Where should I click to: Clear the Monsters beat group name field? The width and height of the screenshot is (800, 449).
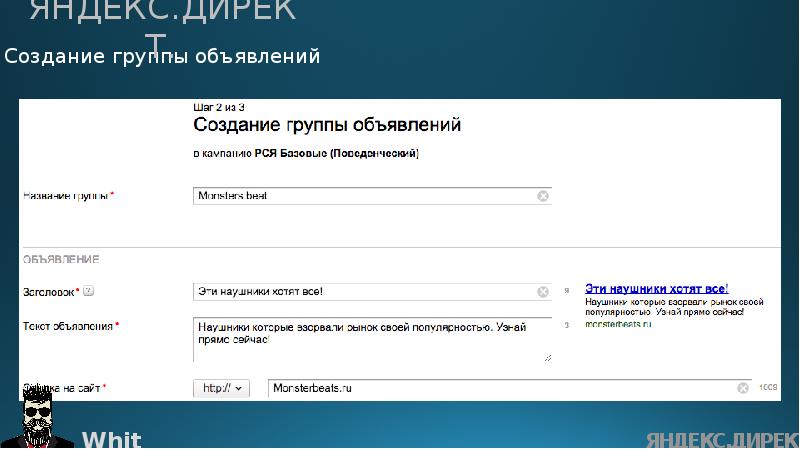pyautogui.click(x=543, y=196)
